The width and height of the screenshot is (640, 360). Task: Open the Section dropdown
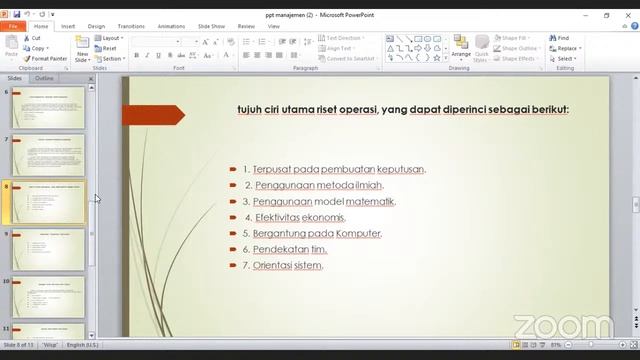pyautogui.click(x=110, y=59)
